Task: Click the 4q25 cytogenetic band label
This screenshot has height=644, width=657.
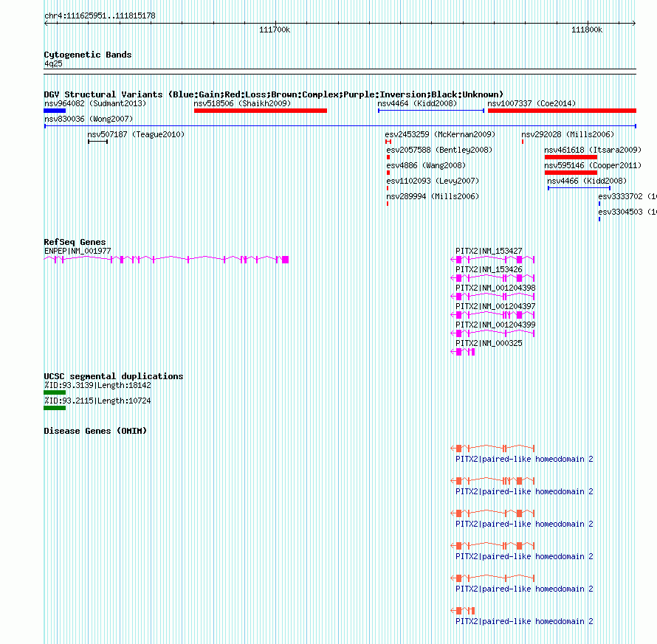Action: (53, 63)
